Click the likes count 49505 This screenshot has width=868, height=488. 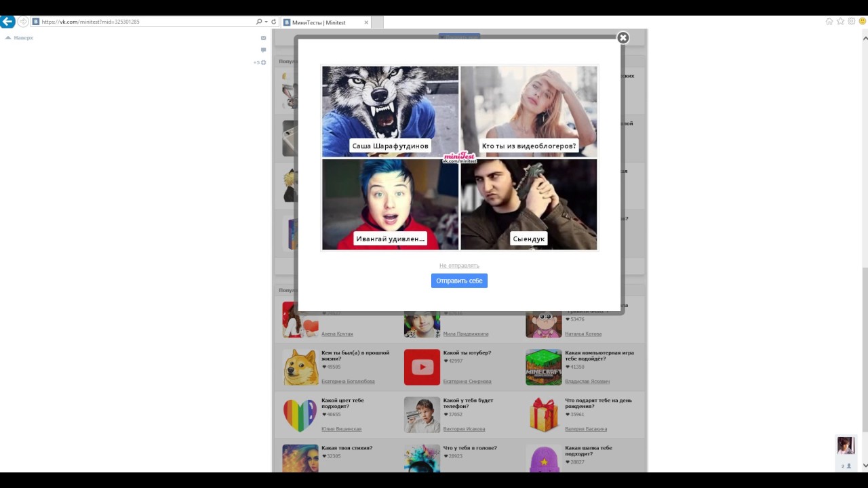(x=332, y=367)
